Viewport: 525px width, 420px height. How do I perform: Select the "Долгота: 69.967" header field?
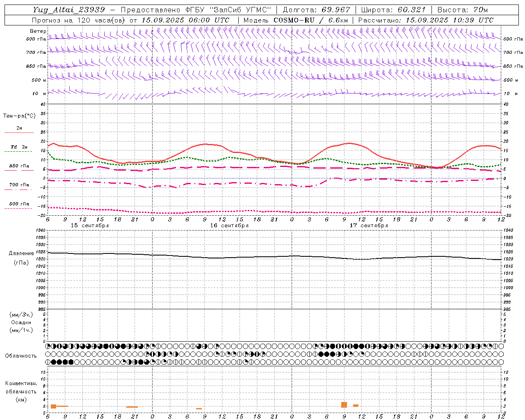pyautogui.click(x=316, y=10)
